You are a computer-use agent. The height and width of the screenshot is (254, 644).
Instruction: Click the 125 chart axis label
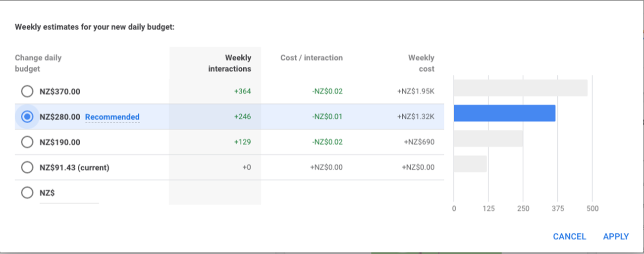coord(488,208)
